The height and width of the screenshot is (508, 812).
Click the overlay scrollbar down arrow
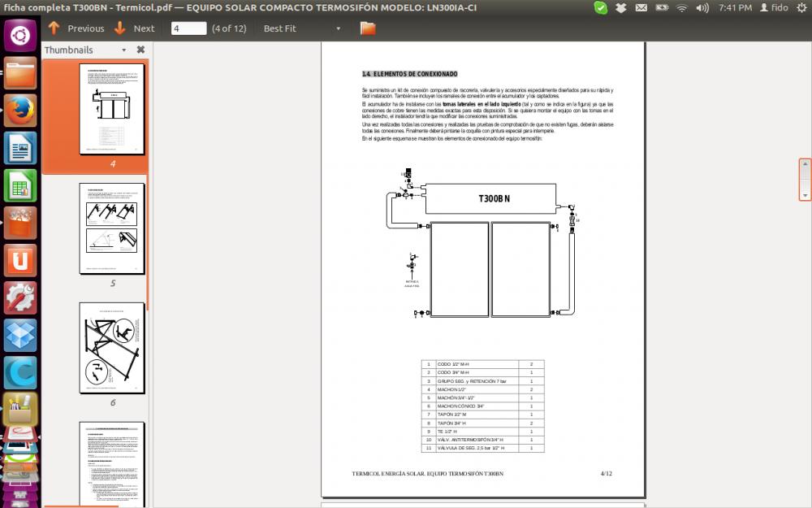click(805, 195)
